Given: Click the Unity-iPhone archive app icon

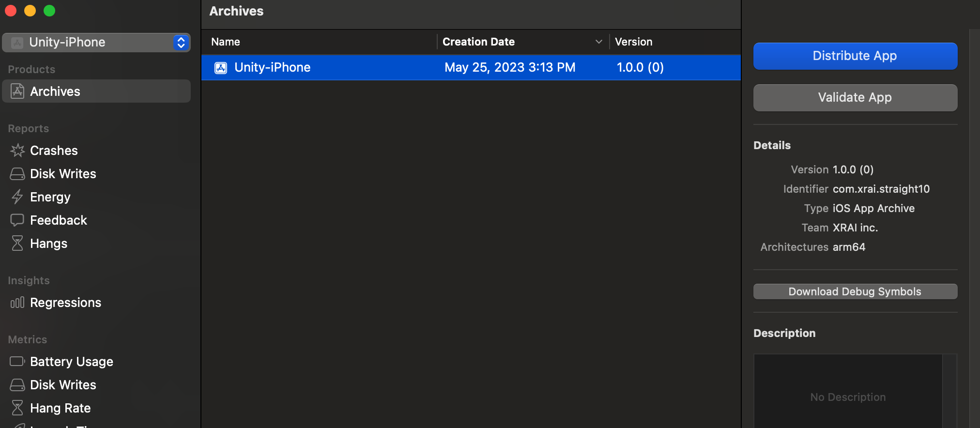Looking at the screenshot, I should click(221, 68).
